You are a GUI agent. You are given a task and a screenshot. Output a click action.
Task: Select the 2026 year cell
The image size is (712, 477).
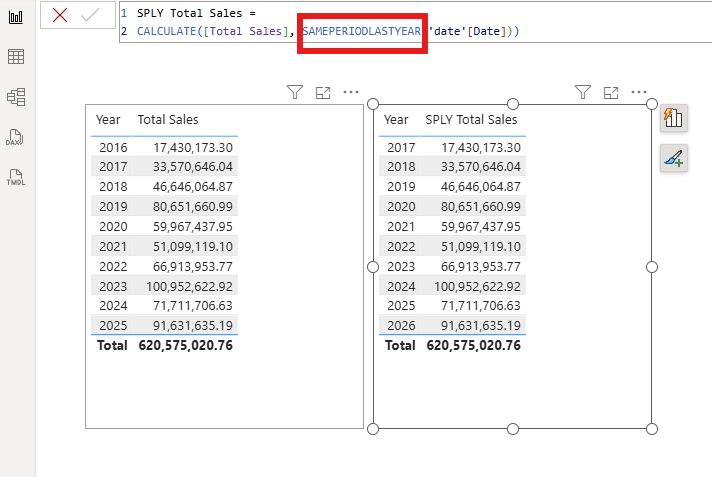click(x=401, y=326)
